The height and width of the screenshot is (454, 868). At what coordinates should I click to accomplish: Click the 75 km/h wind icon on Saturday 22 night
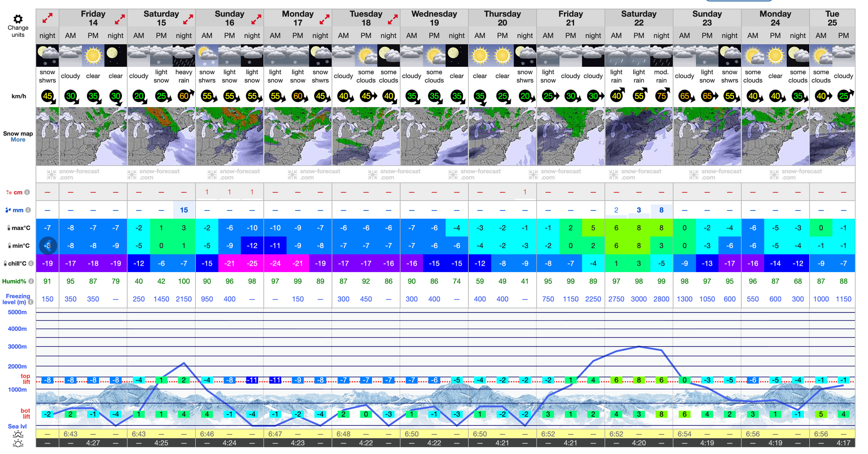(x=661, y=96)
